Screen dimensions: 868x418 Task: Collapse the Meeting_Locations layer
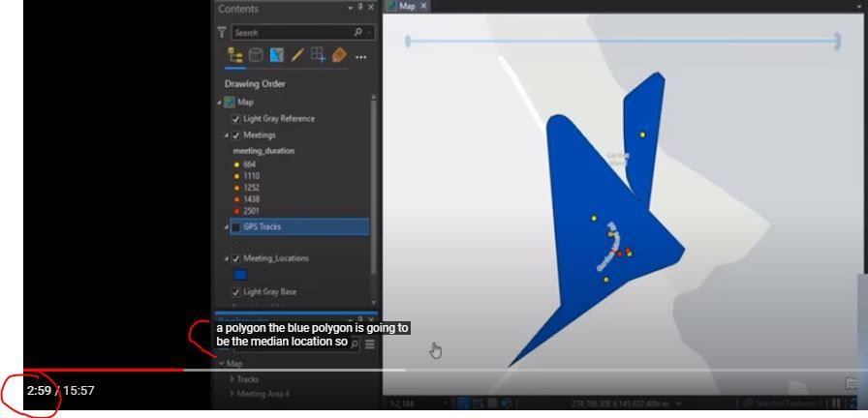(227, 258)
